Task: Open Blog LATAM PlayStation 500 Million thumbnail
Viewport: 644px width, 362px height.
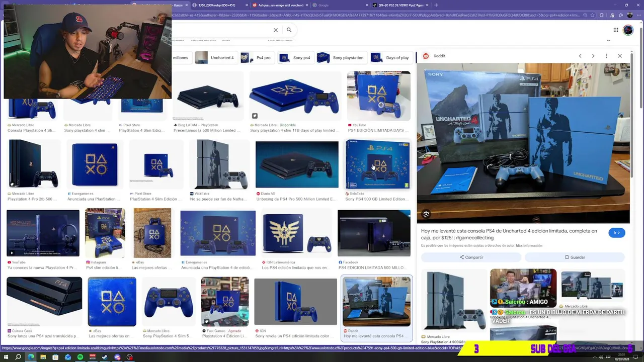Action: (x=208, y=96)
